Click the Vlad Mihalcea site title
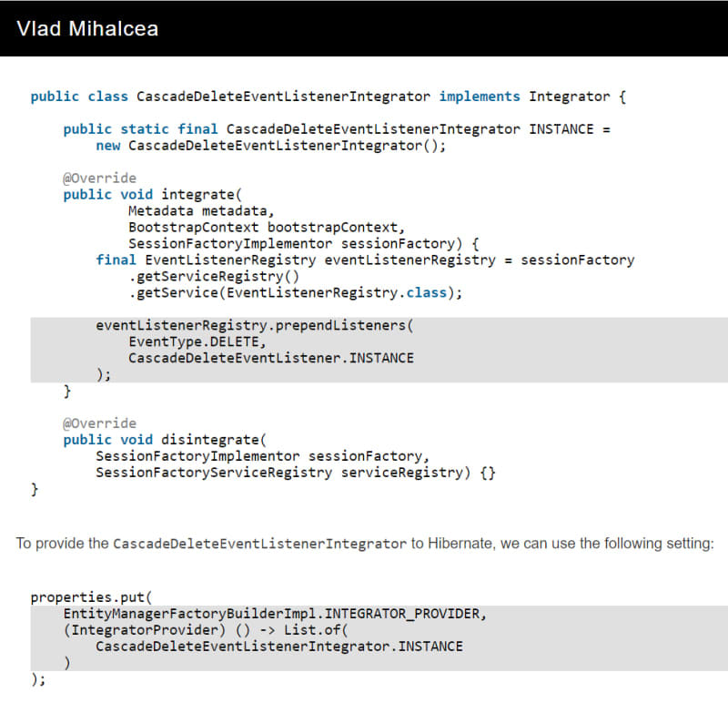 [x=87, y=29]
